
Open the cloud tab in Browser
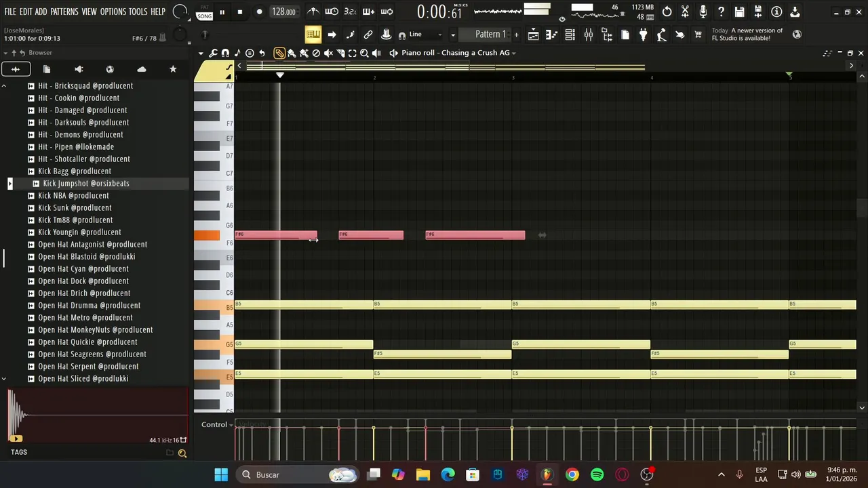click(x=141, y=69)
